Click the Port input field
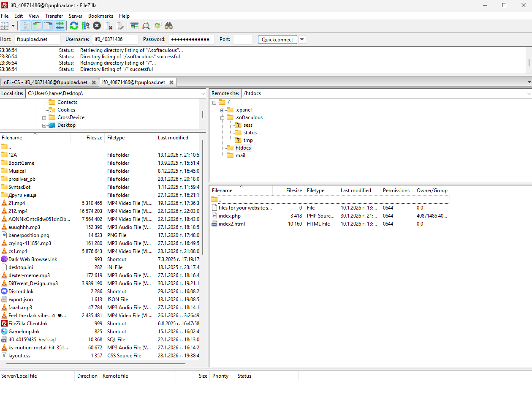This screenshot has height=403, width=532. pos(243,39)
